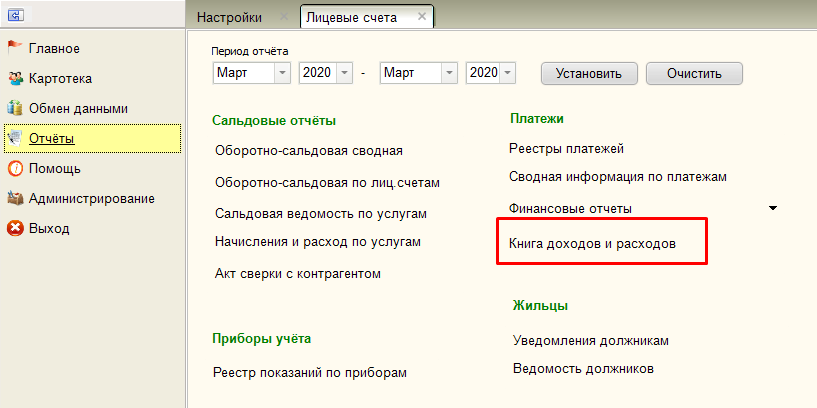Image resolution: width=817 pixels, height=408 pixels.
Task: Click the Период отчёта label
Action: pos(250,52)
